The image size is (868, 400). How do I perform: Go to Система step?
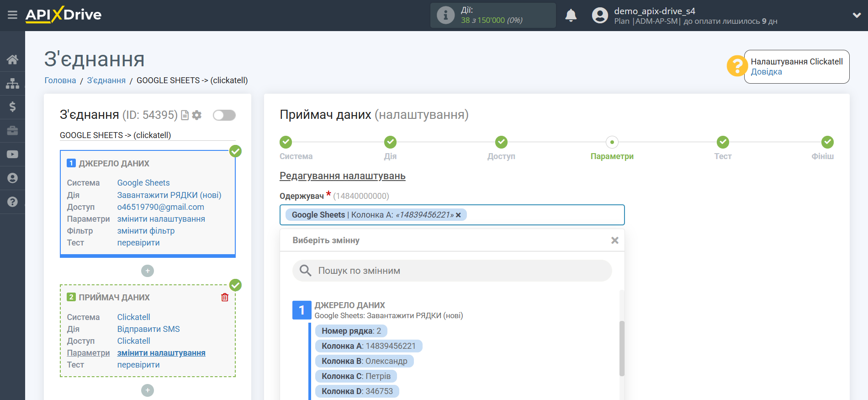point(286,142)
